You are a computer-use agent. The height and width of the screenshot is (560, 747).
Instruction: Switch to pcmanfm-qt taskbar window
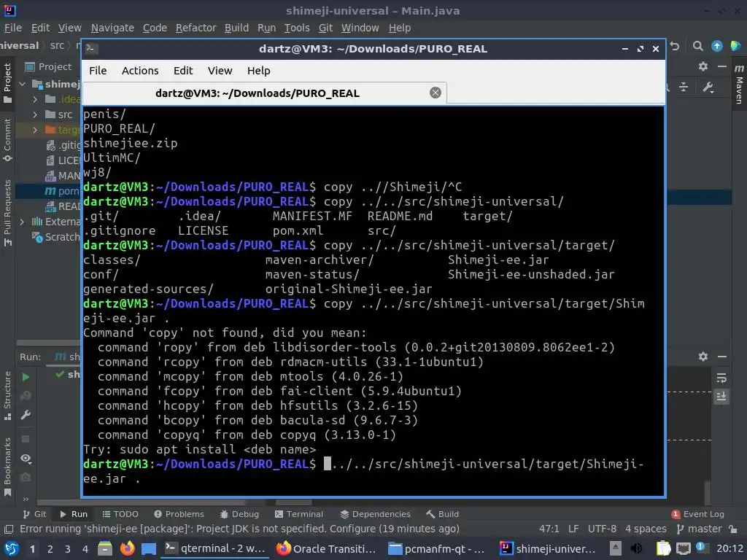[x=436, y=549]
